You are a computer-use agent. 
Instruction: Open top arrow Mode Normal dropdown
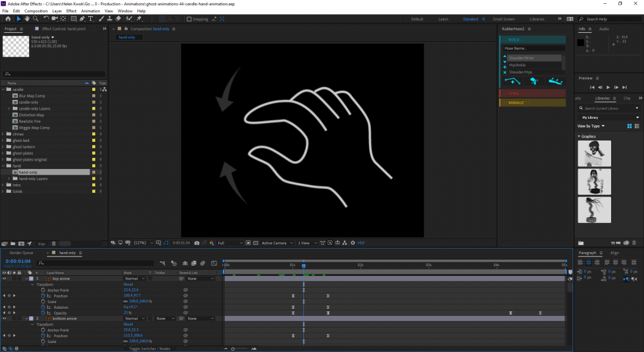pyautogui.click(x=135, y=279)
